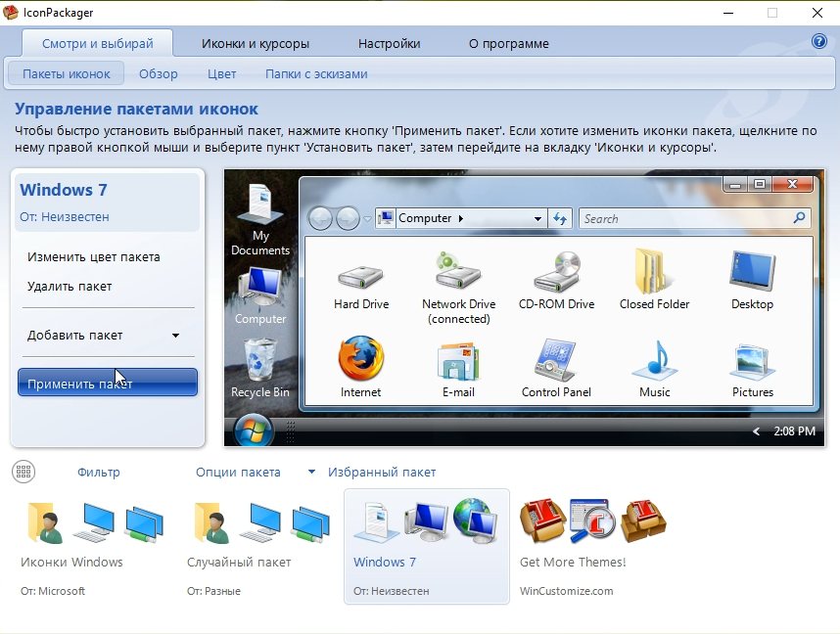Click the Closed Folder icon in the preview
Screen dimensions: 840x634
[654, 272]
